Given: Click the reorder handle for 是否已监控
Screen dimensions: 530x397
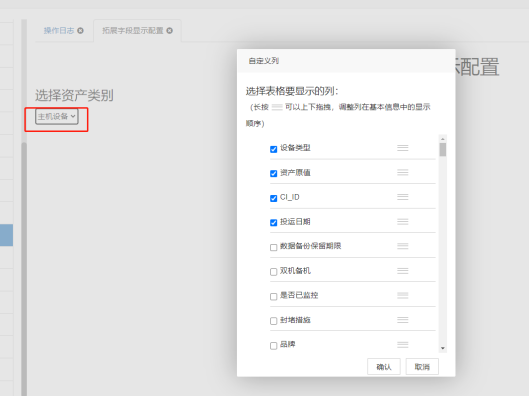Looking at the screenshot, I should tap(403, 295).
